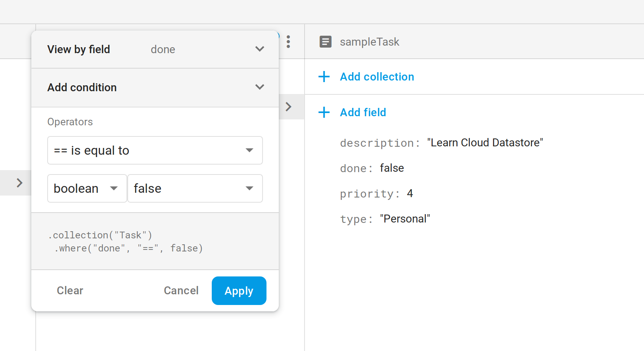644x351 pixels.
Task: Open the false value dropdown
Action: 195,188
